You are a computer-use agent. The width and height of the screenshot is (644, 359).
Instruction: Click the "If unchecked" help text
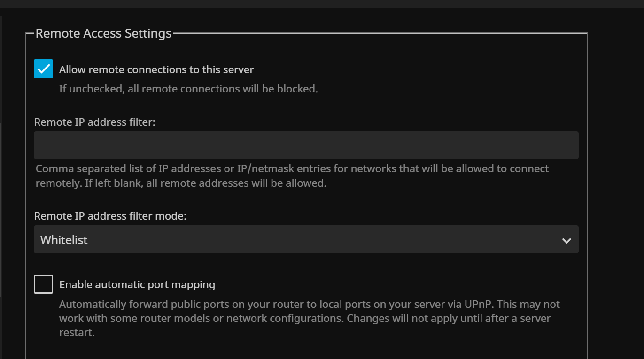[x=188, y=89]
